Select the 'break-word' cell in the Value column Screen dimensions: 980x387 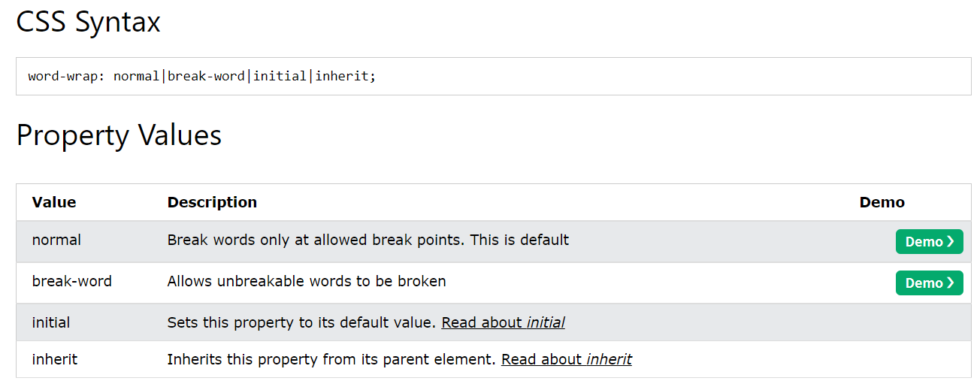(x=71, y=282)
